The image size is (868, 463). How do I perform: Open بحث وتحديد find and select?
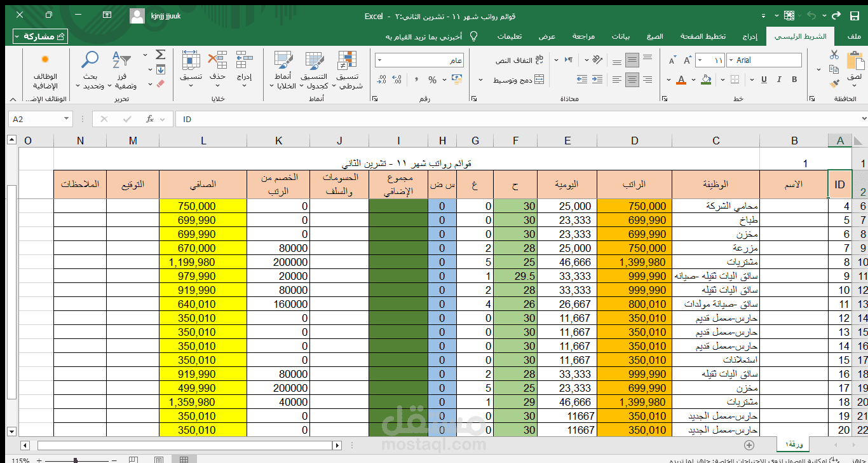point(90,71)
